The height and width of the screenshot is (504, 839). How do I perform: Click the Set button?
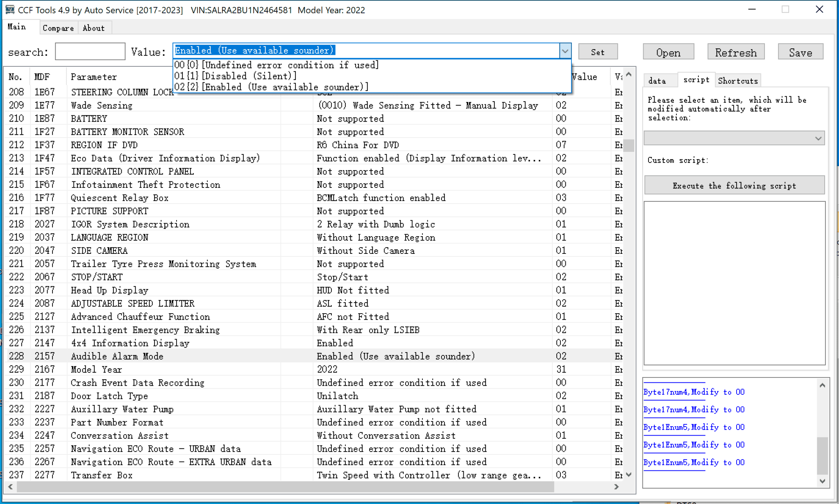click(x=598, y=52)
